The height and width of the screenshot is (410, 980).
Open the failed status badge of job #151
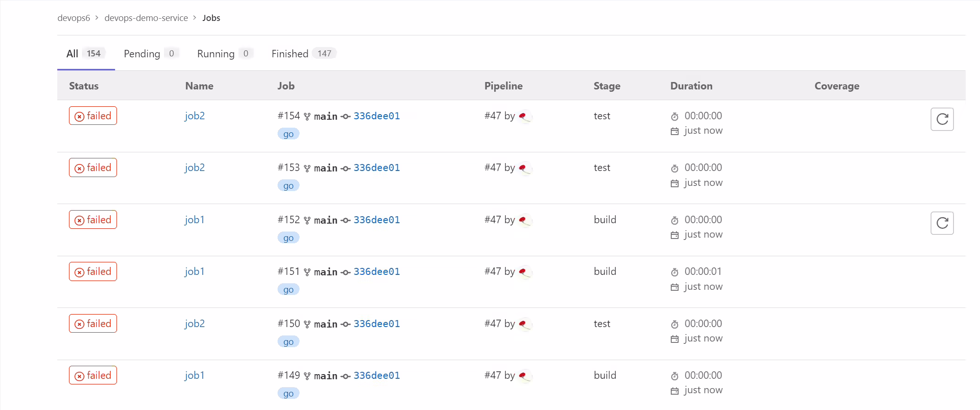coord(93,271)
